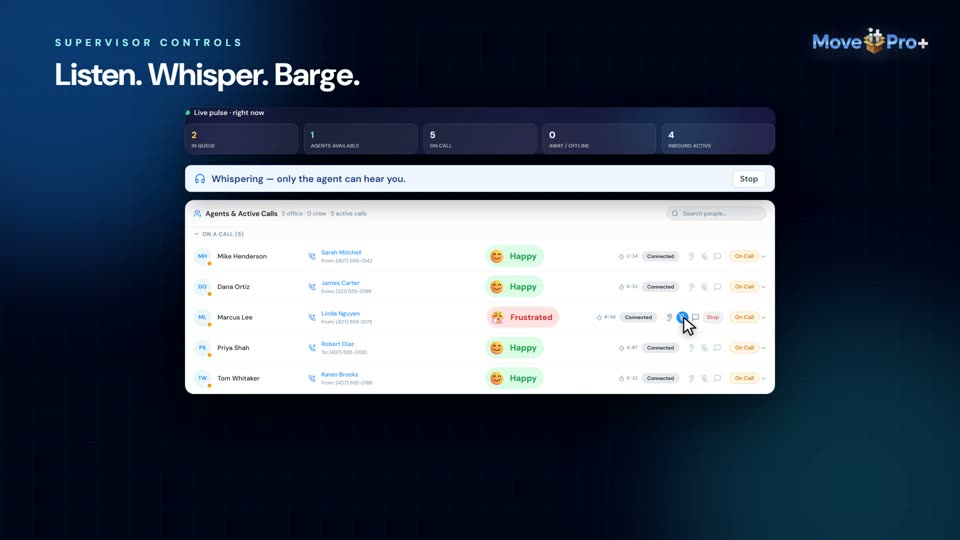Open caller Karen Brooks link
960x540 pixels.
[339, 374]
